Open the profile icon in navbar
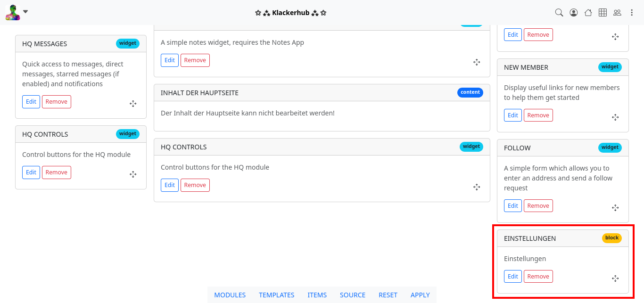Viewport: 644px width, 303px height. click(x=573, y=13)
